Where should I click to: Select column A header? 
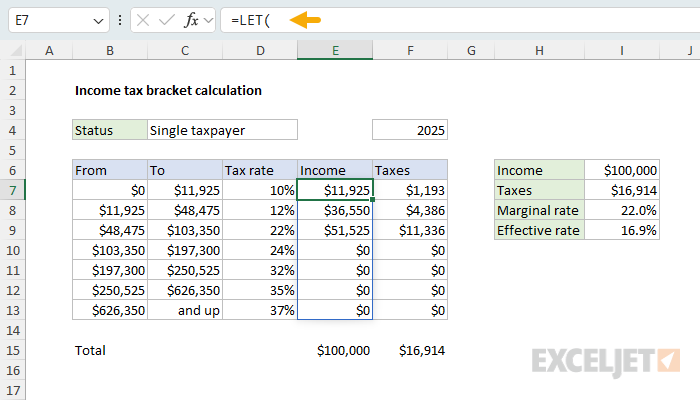[49, 50]
